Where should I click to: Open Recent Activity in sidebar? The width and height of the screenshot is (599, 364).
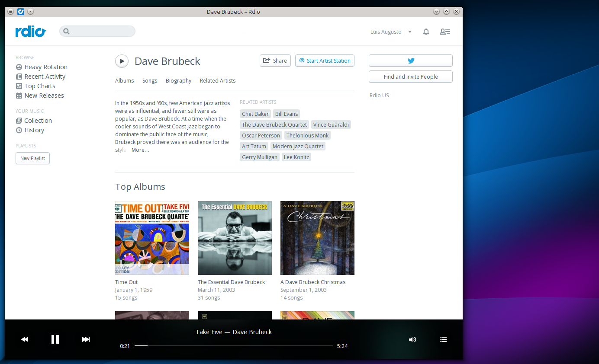(x=41, y=77)
